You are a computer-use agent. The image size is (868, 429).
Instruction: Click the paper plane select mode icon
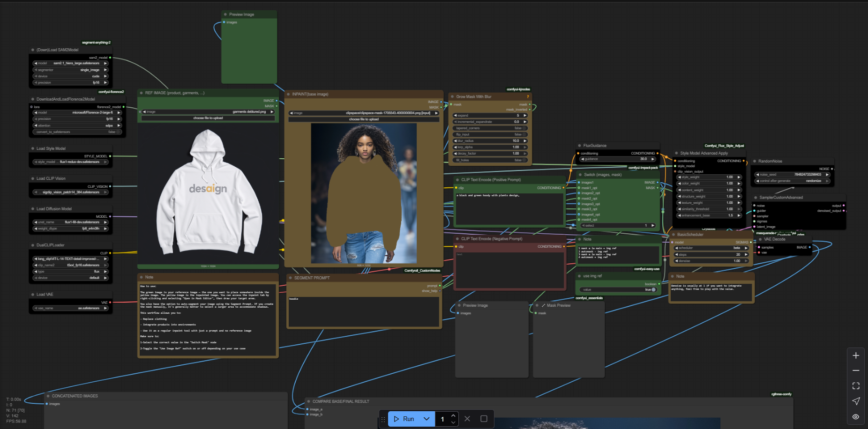click(856, 401)
